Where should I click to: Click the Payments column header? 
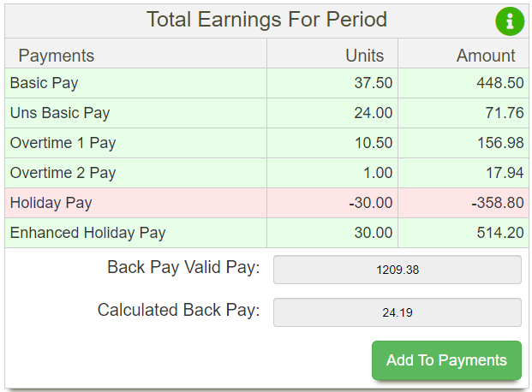pos(57,56)
